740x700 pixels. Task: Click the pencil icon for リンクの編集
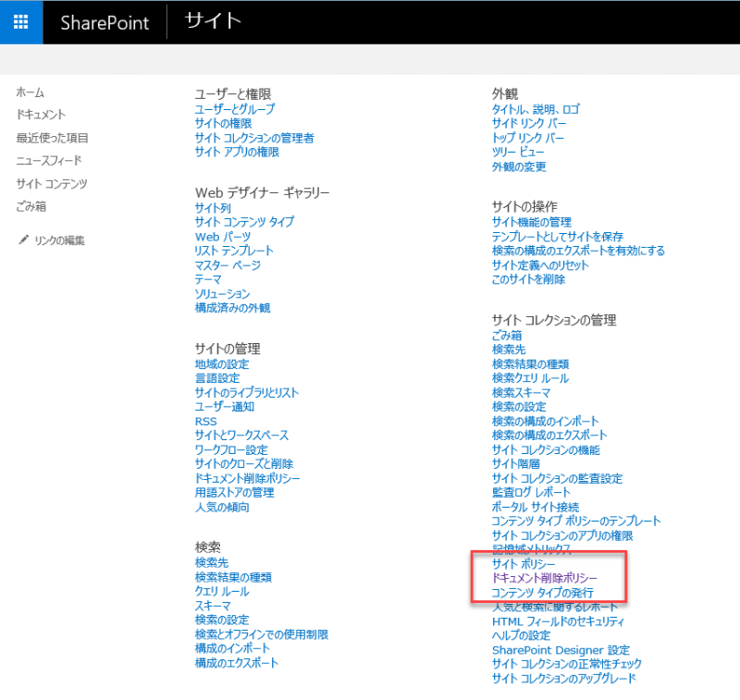click(x=23, y=239)
